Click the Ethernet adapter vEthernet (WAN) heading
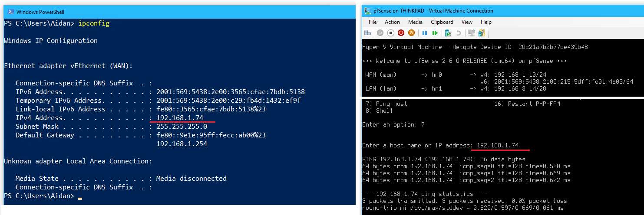Image resolution: width=644 pixels, height=215 pixels. (x=68, y=66)
